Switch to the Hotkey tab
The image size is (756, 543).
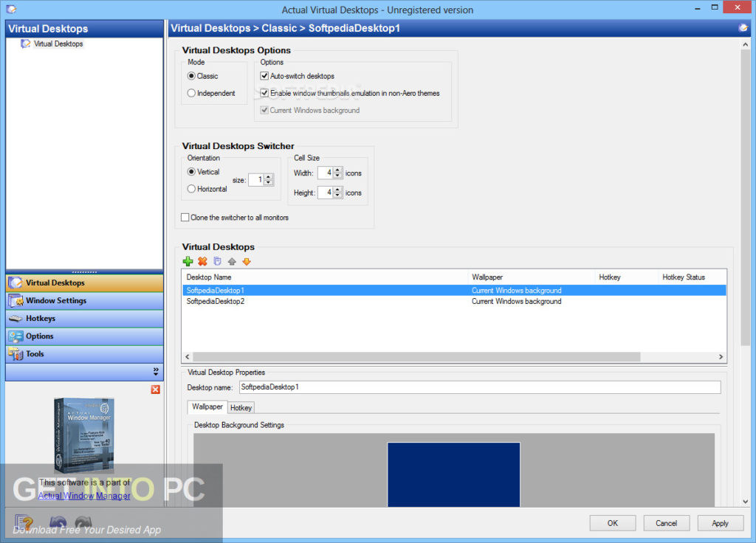coord(241,407)
